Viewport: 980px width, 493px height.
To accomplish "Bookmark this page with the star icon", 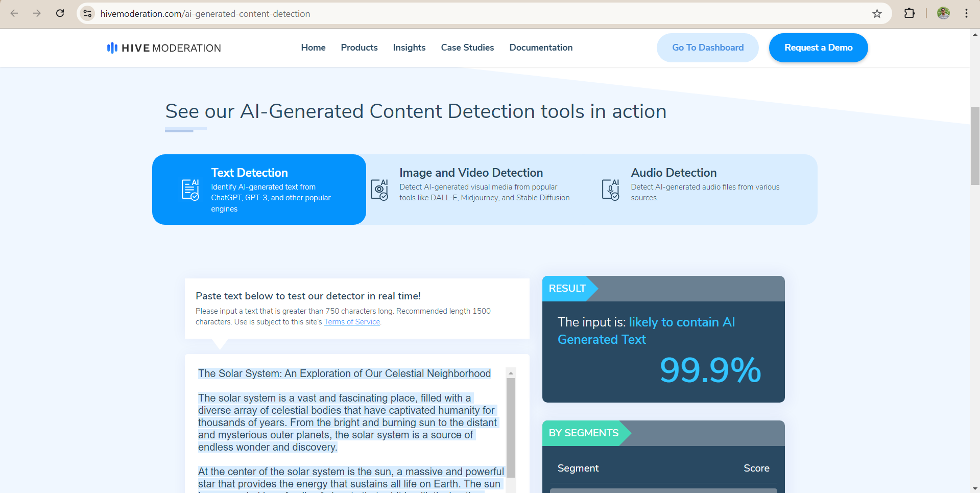I will 877,14.
